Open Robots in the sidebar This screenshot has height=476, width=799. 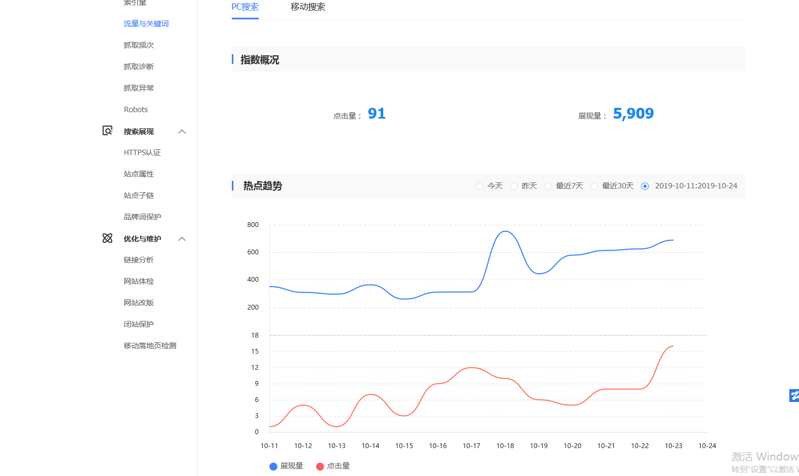pos(136,109)
